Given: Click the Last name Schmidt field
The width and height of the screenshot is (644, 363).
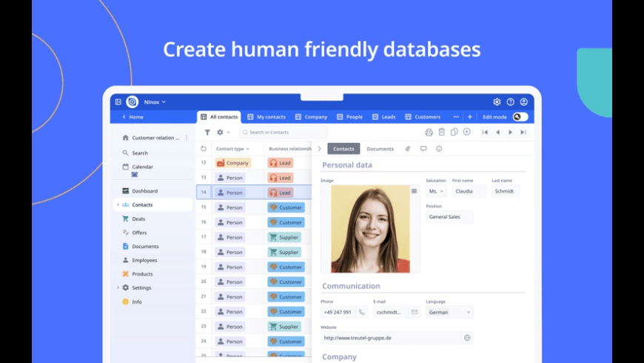Looking at the screenshot, I should point(505,191).
